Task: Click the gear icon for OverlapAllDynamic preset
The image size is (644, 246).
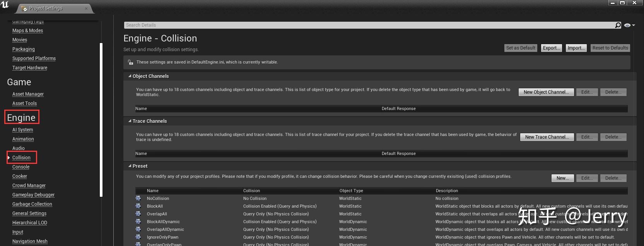Action: point(138,229)
